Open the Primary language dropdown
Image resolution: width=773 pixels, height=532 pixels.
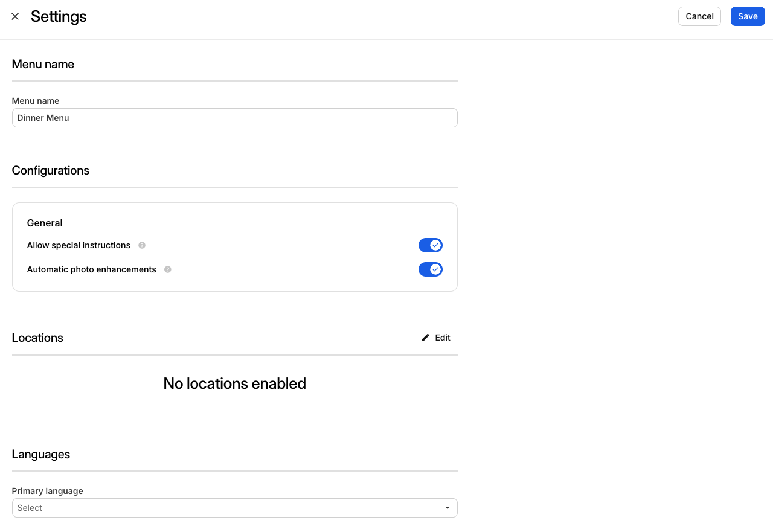tap(234, 508)
